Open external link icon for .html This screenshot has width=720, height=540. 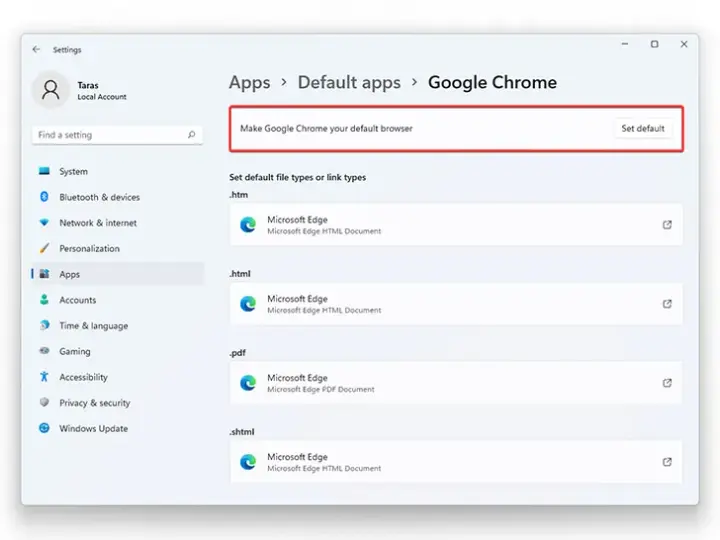(667, 304)
